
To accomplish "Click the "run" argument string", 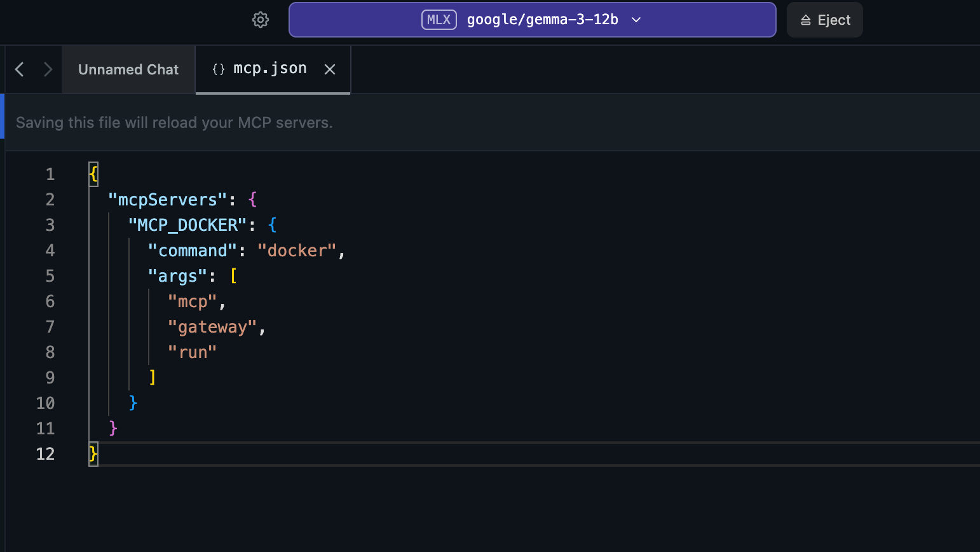I will [193, 352].
